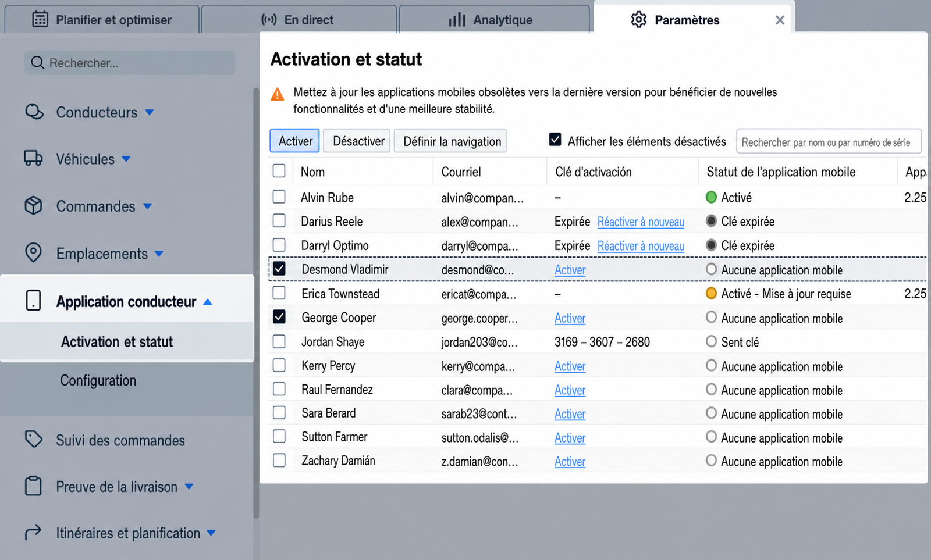The image size is (931, 560).
Task: Expand the Commandes dropdown arrow
Action: tap(148, 206)
